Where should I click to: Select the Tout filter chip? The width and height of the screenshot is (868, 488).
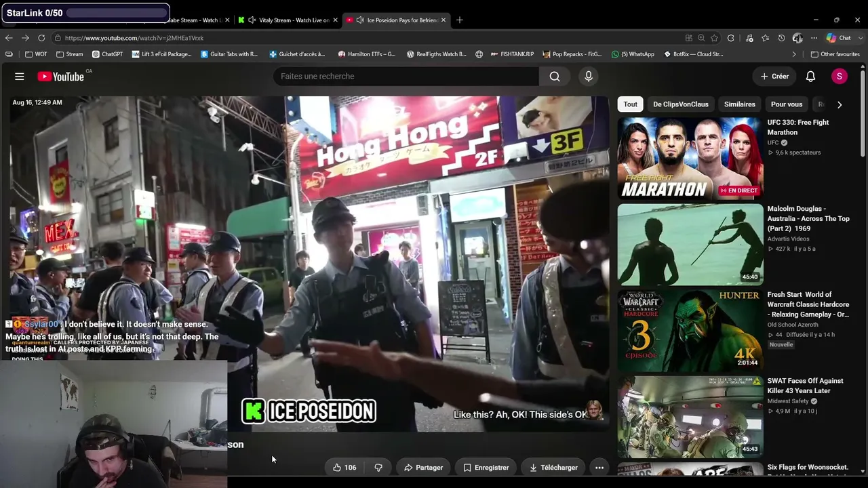(631, 104)
